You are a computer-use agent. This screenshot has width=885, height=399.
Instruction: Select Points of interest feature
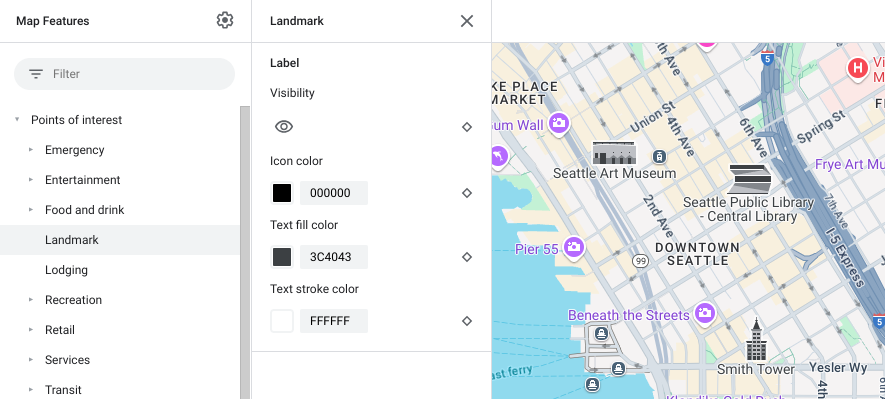tap(77, 120)
